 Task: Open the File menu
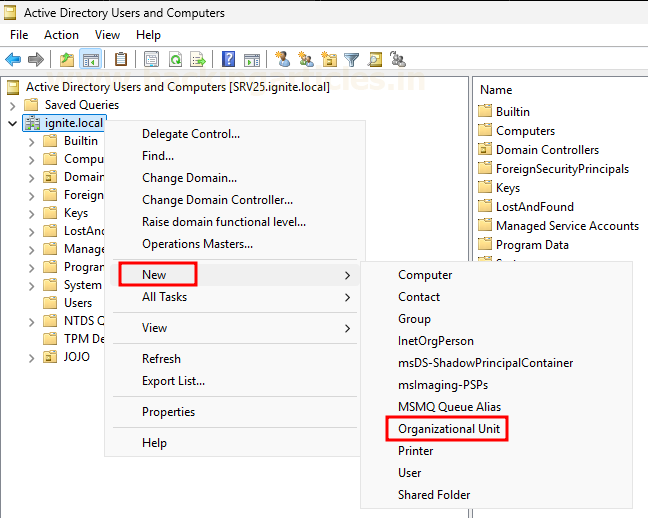[19, 35]
